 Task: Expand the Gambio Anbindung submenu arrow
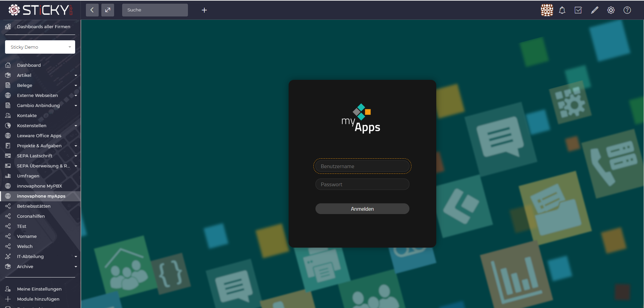pos(76,106)
